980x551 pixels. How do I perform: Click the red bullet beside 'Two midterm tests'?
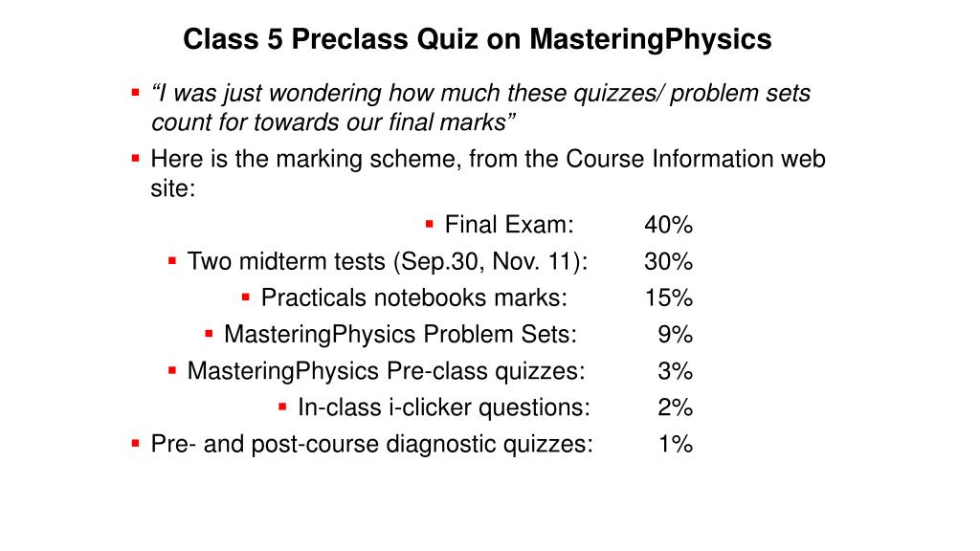(x=172, y=259)
